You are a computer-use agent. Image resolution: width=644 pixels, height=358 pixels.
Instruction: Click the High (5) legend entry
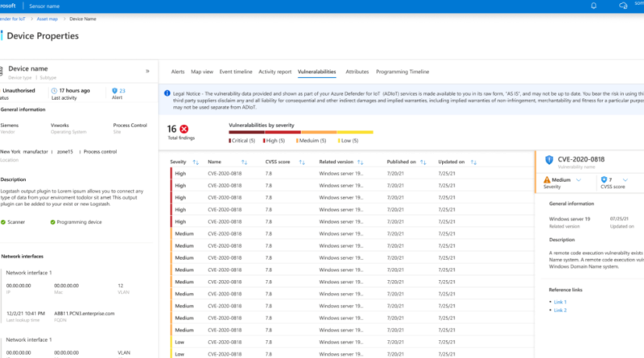274,141
